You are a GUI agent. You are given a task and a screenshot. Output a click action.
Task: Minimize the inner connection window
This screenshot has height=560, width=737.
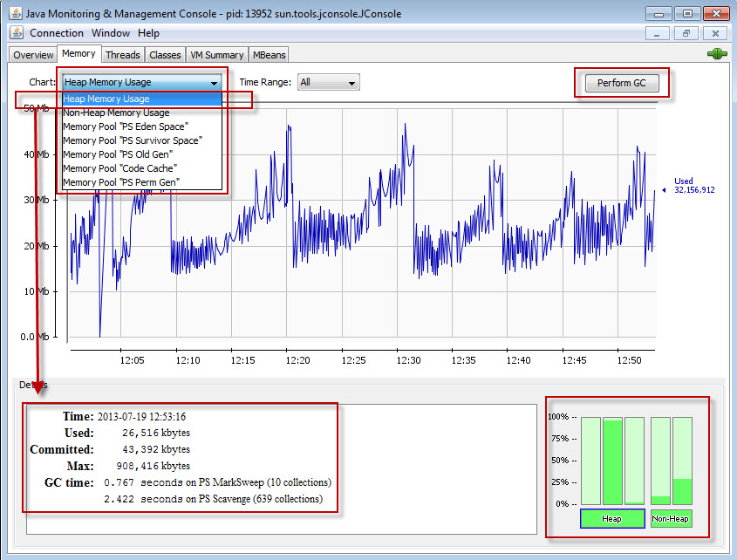pyautogui.click(x=657, y=33)
